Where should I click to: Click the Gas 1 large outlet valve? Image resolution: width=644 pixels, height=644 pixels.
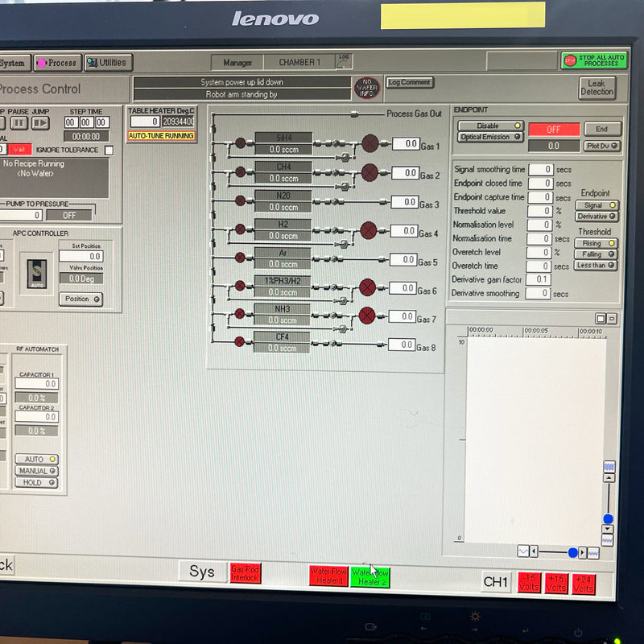coord(370,143)
